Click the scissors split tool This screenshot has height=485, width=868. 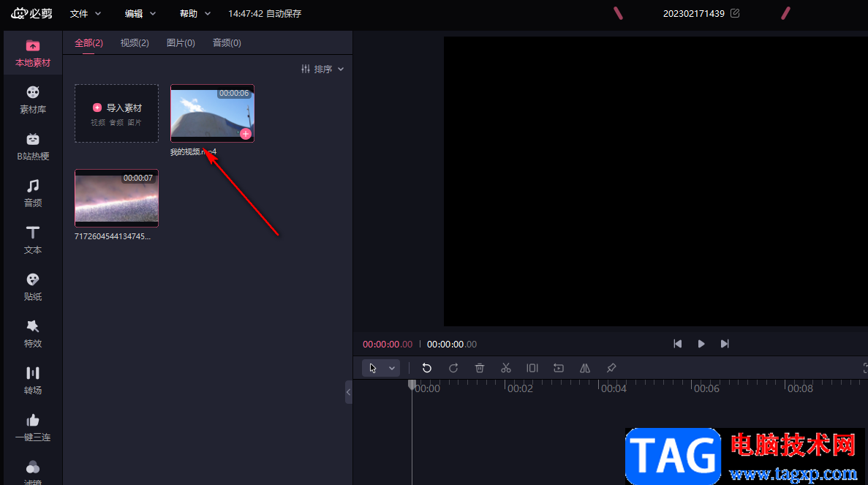506,368
